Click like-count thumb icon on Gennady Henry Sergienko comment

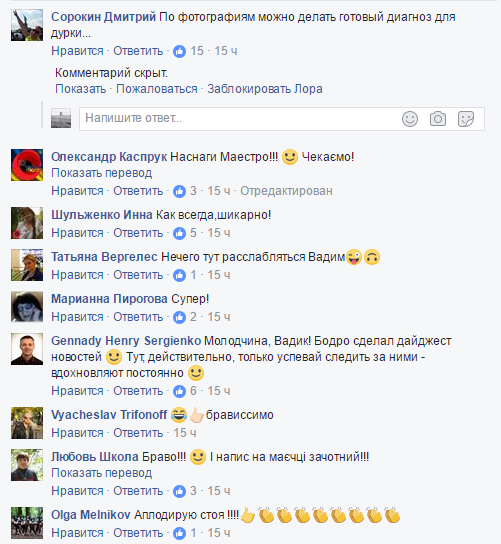179,391
